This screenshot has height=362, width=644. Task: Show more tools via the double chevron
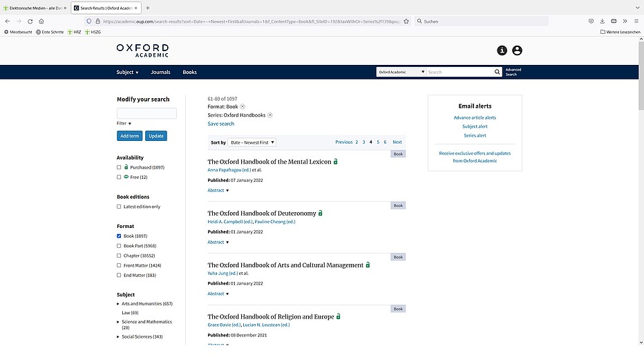click(625, 21)
